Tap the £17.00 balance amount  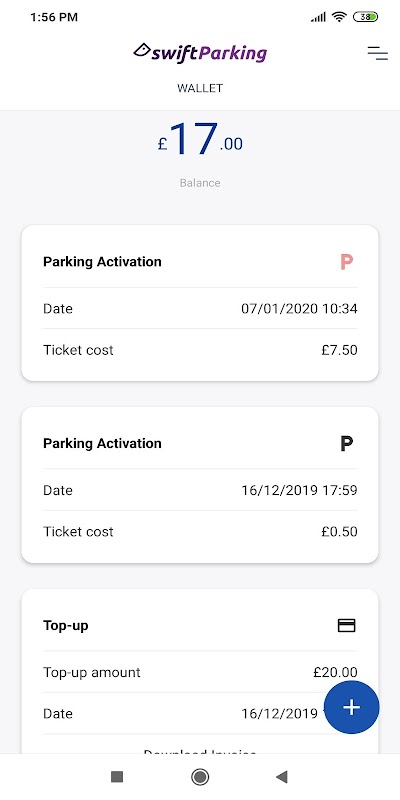(200, 139)
